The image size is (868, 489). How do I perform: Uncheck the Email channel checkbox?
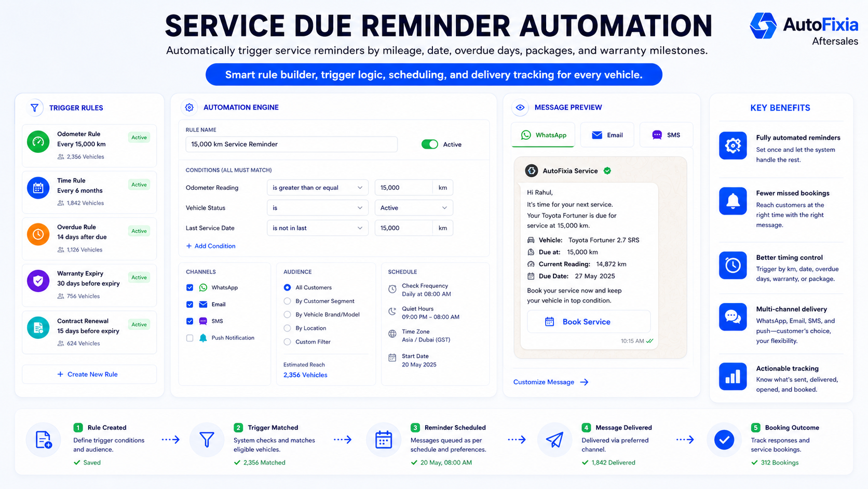tap(189, 305)
